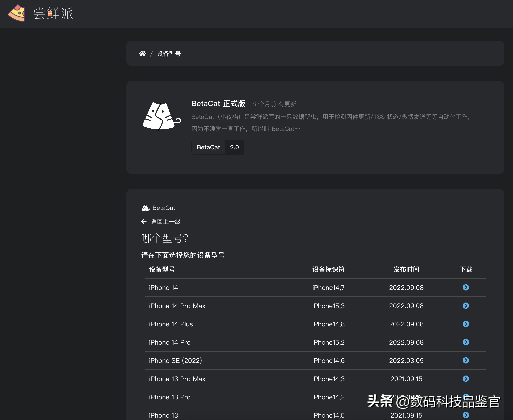Click the home icon in the breadcrumb
513x420 pixels.
coord(142,53)
